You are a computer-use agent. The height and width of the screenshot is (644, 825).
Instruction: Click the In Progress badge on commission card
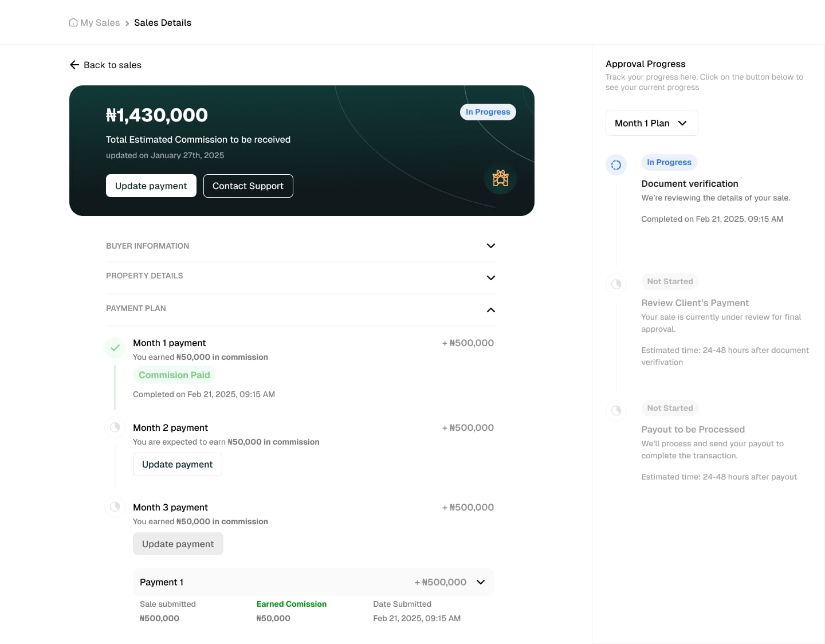pyautogui.click(x=488, y=112)
